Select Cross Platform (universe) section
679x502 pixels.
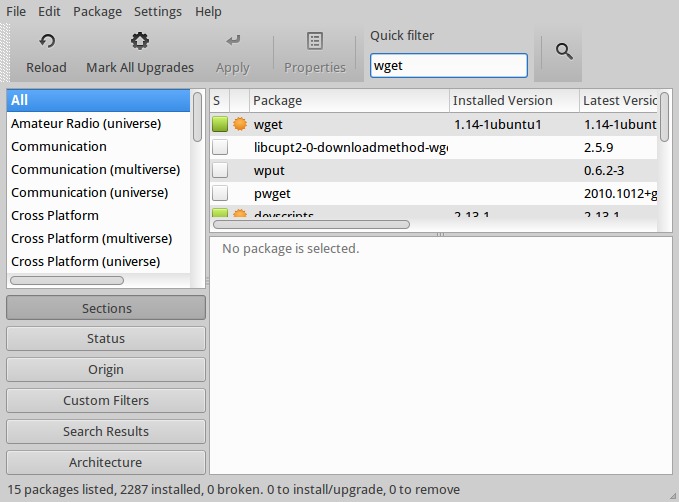click(x=98, y=261)
